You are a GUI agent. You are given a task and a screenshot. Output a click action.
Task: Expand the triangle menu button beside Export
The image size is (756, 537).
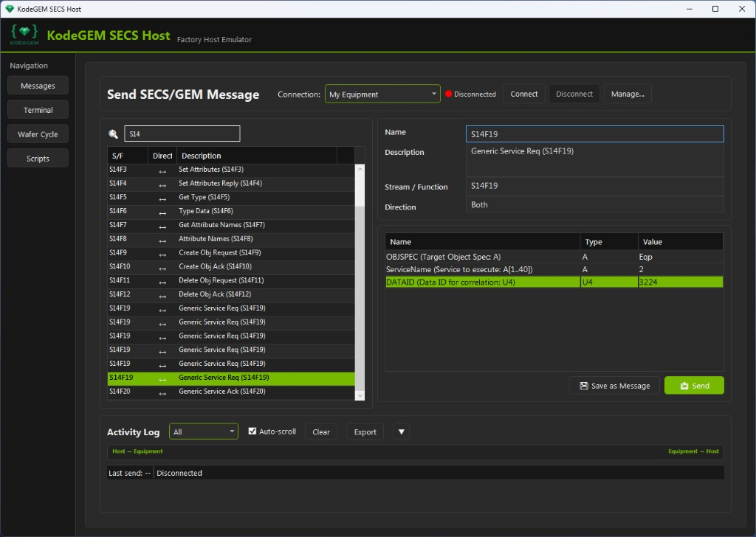tap(401, 432)
